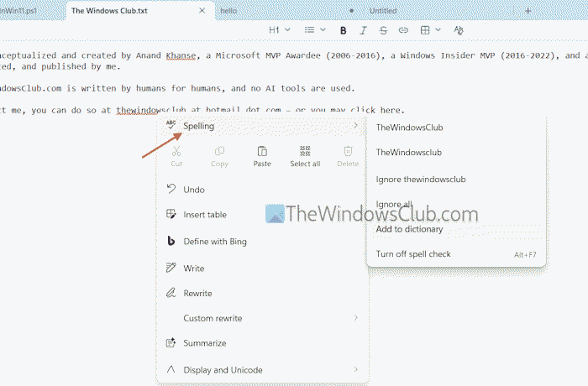588x386 pixels.
Task: Click the words 'click here' in text
Action: 375,110
